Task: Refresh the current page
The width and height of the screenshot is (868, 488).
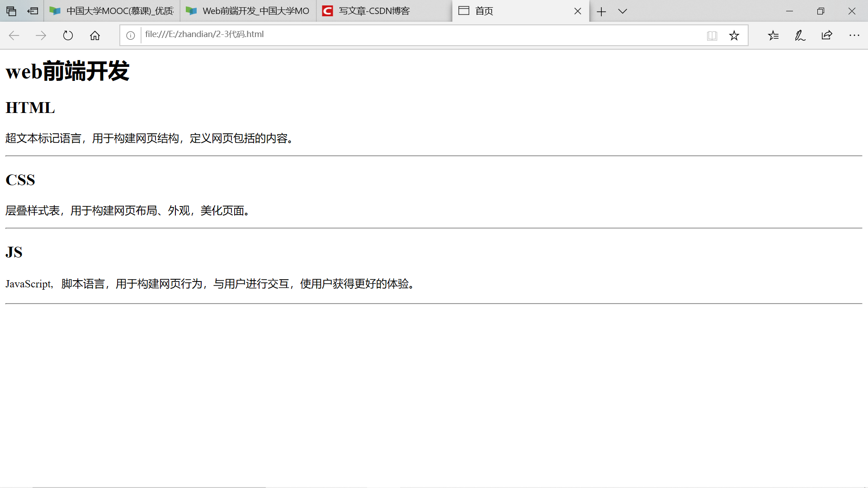Action: click(68, 36)
